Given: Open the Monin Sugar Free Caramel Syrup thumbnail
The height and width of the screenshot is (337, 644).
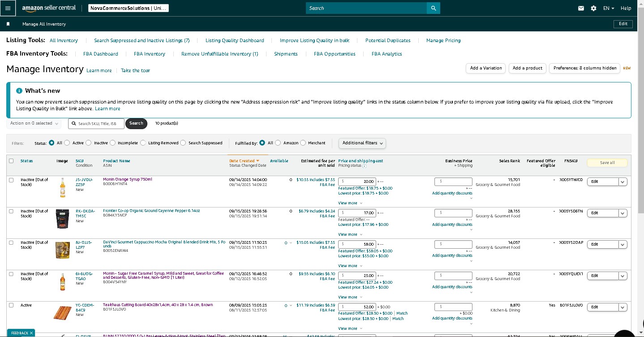Looking at the screenshot, I should click(62, 282).
